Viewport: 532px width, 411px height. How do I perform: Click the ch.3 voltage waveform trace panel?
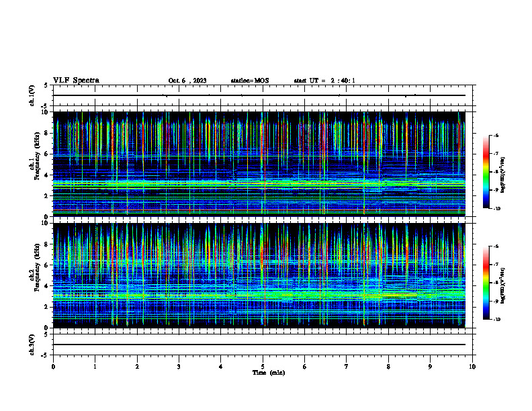click(263, 345)
